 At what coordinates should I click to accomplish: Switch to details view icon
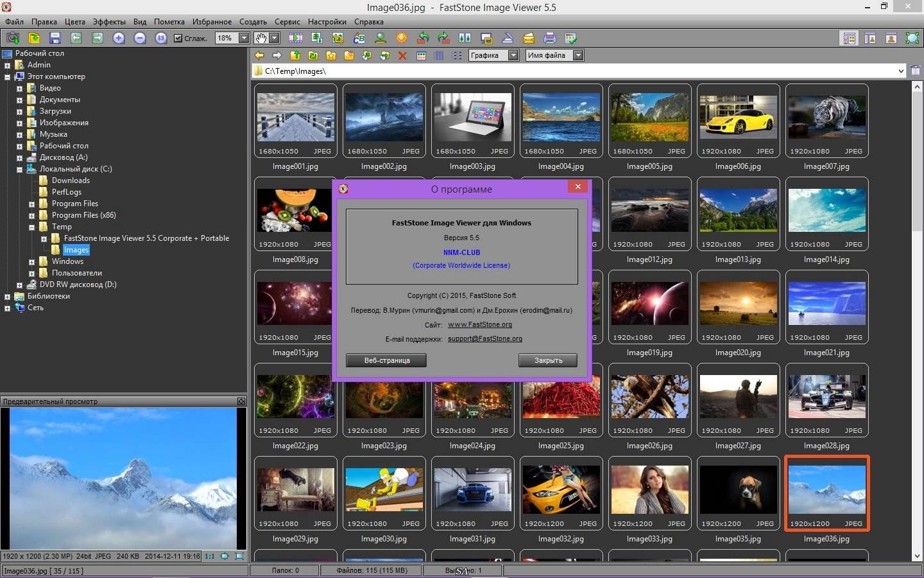point(439,55)
